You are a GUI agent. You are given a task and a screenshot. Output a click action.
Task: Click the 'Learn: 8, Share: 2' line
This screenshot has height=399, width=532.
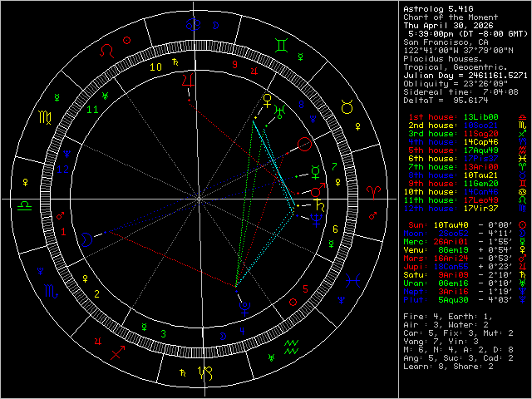[448, 367]
